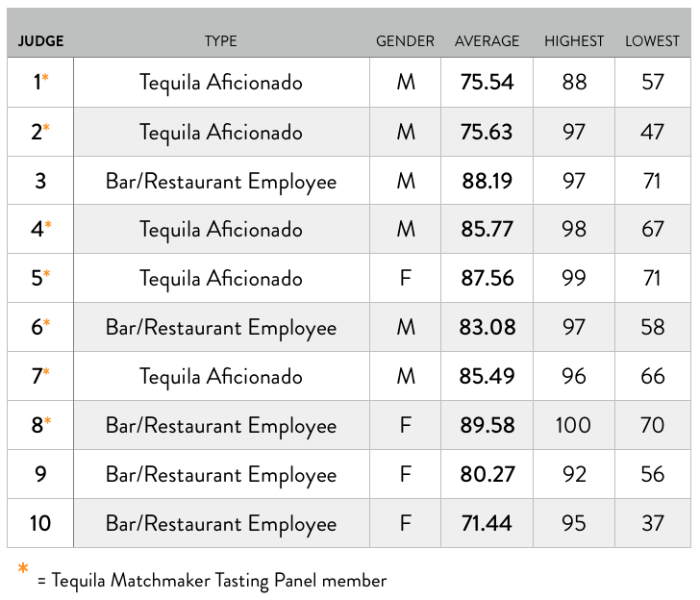Select judge 5's Tequila Aficionado type cell
700x600 pixels.
coord(221,279)
